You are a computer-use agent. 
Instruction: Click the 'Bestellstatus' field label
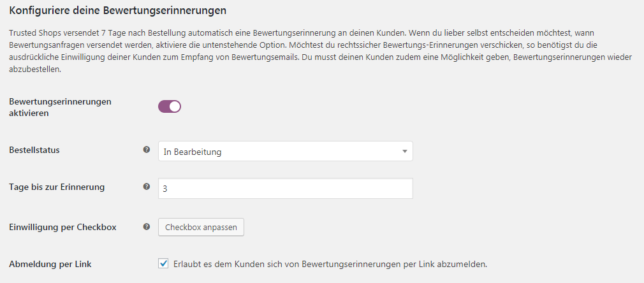(x=34, y=150)
